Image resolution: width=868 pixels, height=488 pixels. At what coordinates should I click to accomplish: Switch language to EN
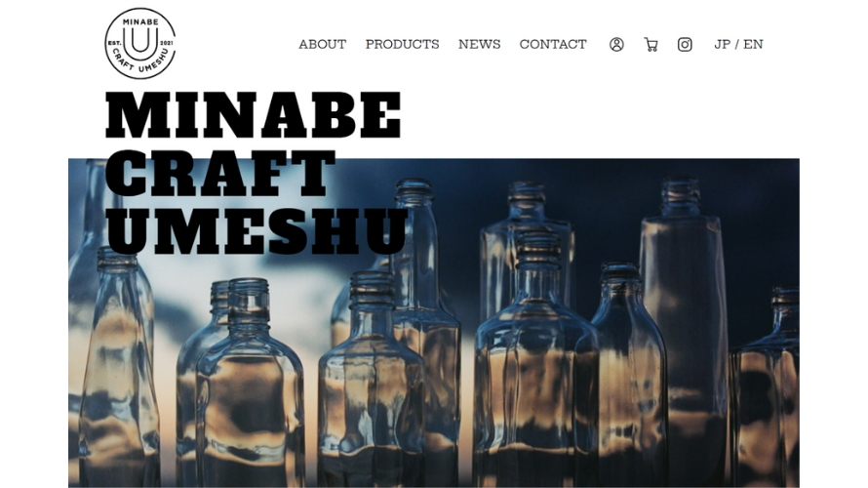(x=753, y=44)
